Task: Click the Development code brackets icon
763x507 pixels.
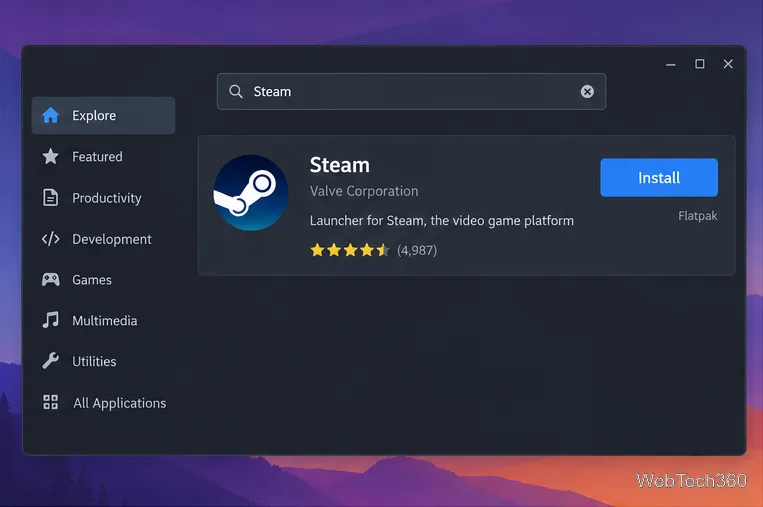Action: click(x=50, y=239)
